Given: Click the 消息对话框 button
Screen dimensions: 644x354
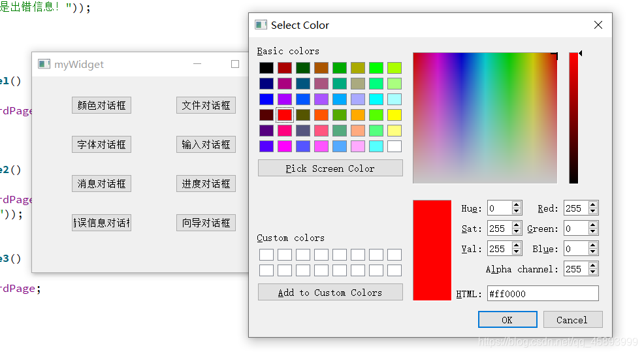Looking at the screenshot, I should pos(101,184).
